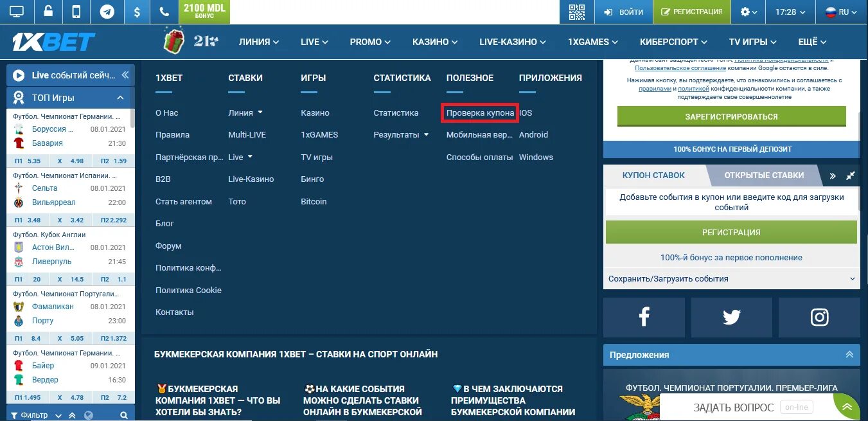868x421 pixels.
Task: Switch to the КУПОН СТАВОК tab
Action: [653, 175]
